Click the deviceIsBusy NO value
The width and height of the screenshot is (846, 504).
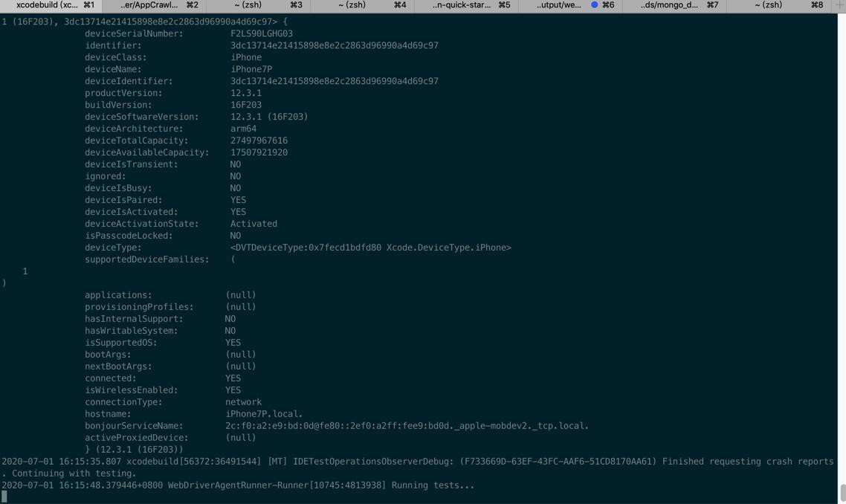click(x=236, y=188)
